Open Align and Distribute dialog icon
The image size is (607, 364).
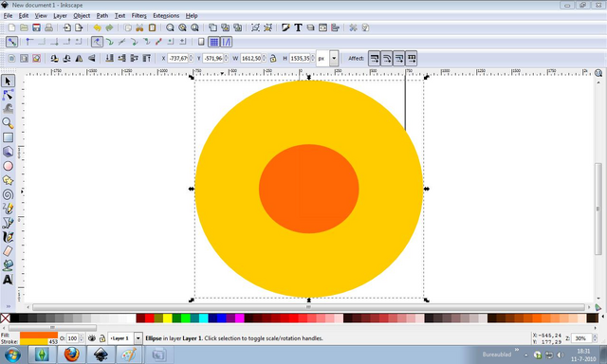335,27
